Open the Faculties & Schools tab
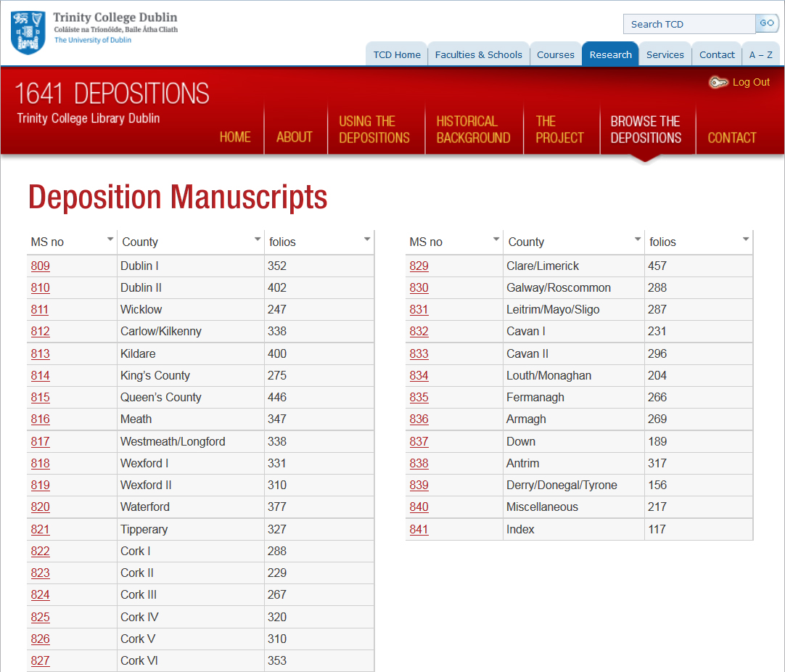This screenshot has height=672, width=785. click(478, 54)
